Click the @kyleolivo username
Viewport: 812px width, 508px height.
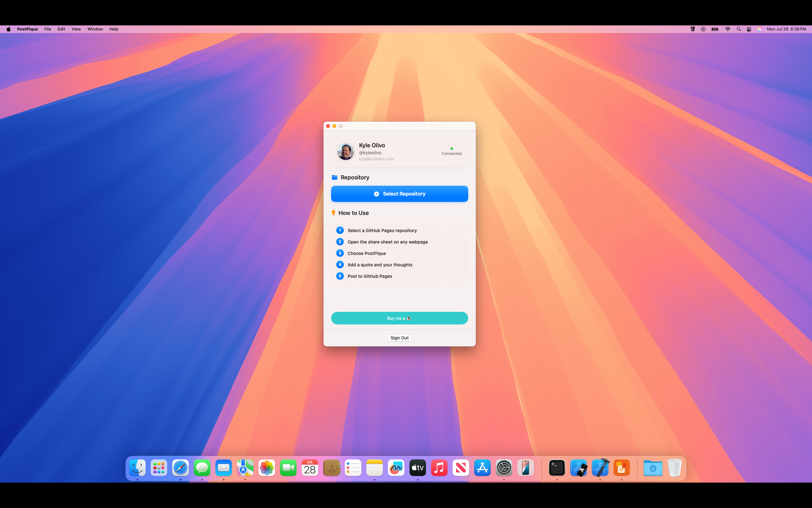(370, 153)
